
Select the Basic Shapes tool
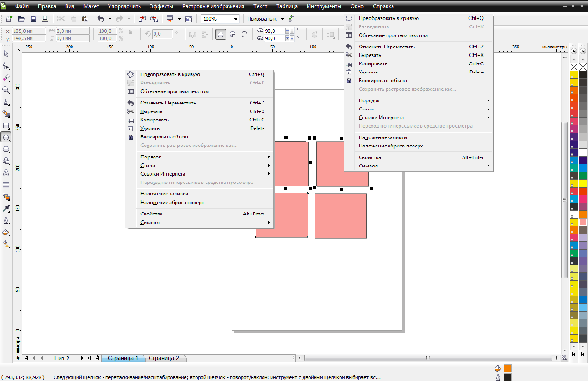[x=6, y=161]
